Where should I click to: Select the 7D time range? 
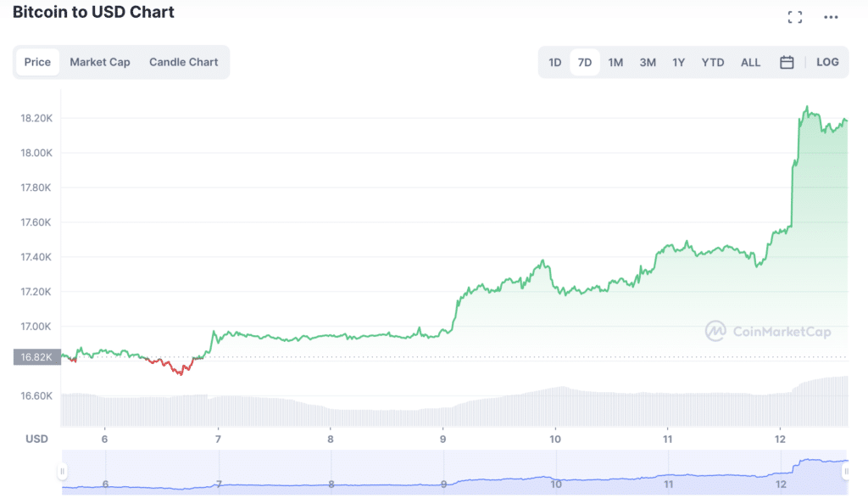tap(585, 63)
